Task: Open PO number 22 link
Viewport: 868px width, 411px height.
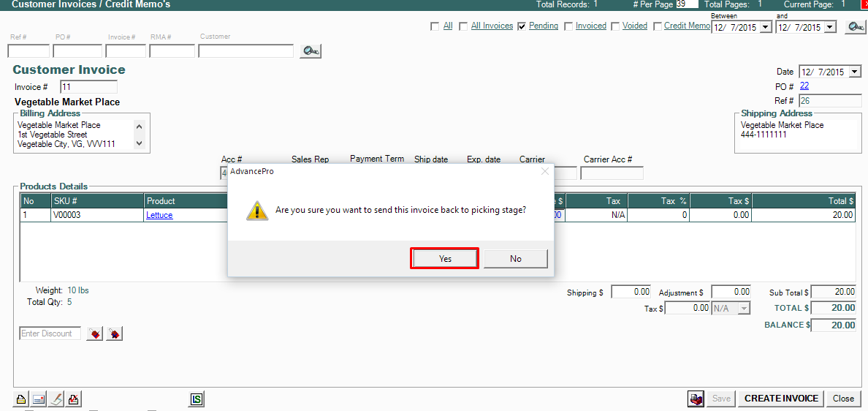Action: (804, 86)
